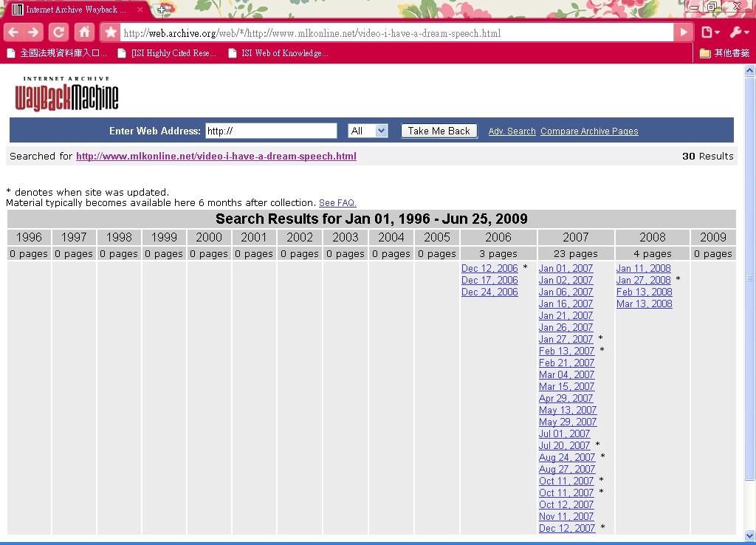Open the 其他書籤 bookmarks folder
The image size is (756, 545).
(x=724, y=53)
